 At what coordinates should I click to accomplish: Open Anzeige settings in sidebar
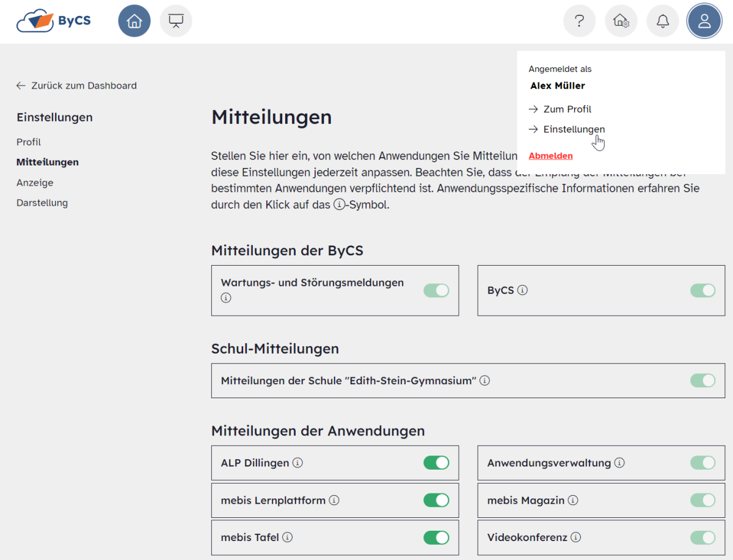coord(35,183)
